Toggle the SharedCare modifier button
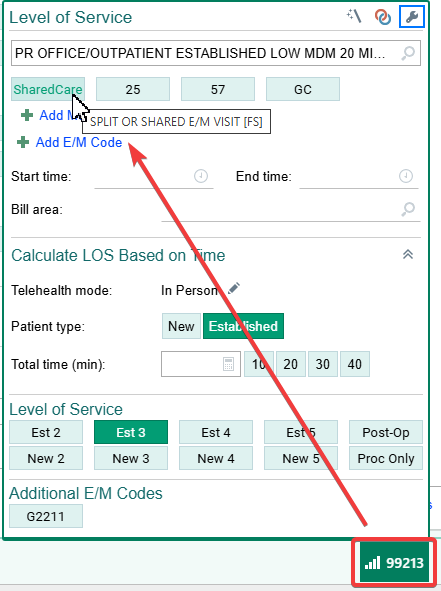 pos(48,89)
